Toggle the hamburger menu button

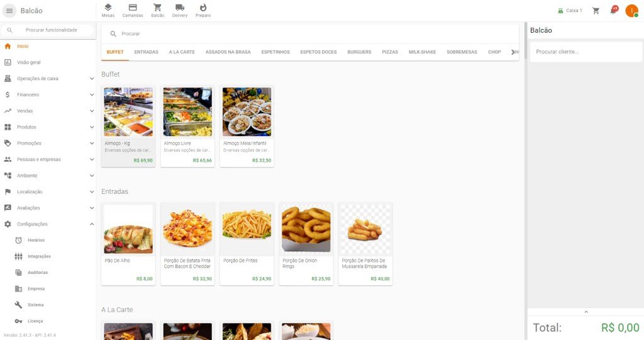9,11
